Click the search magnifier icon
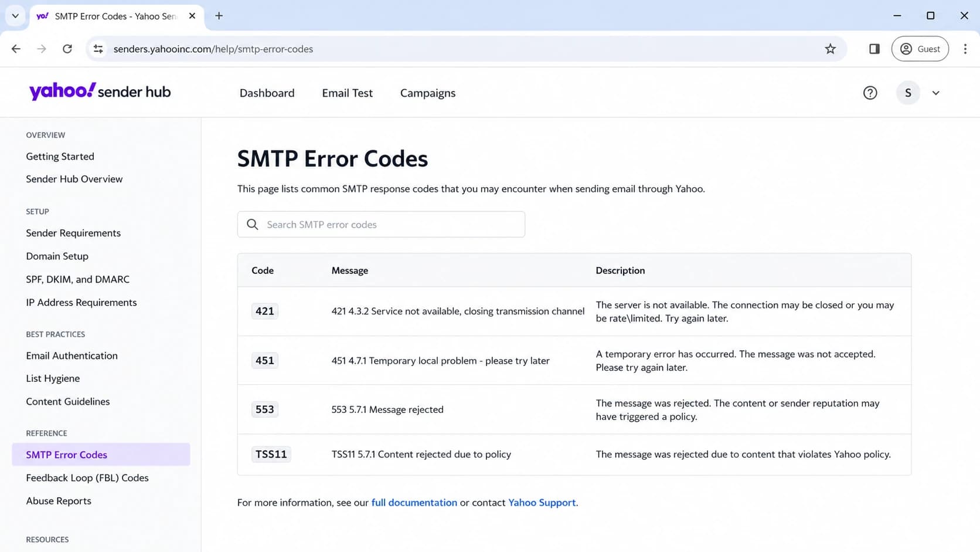 [253, 224]
